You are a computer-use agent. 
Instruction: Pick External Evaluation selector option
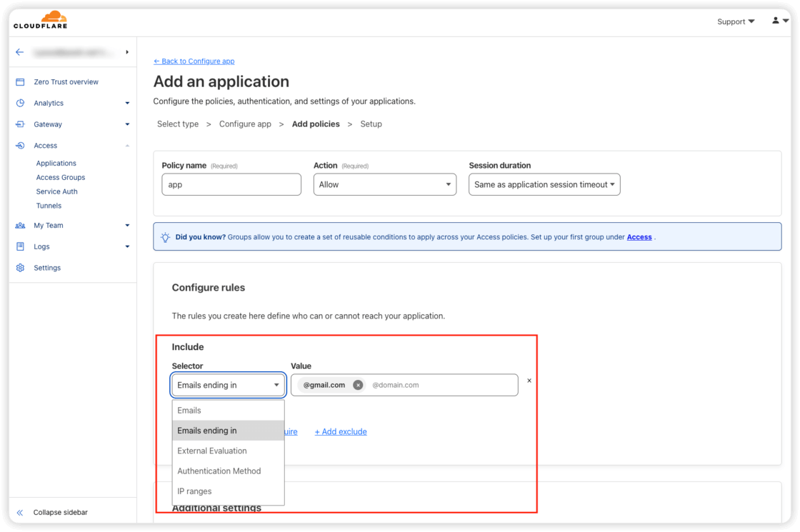(212, 451)
